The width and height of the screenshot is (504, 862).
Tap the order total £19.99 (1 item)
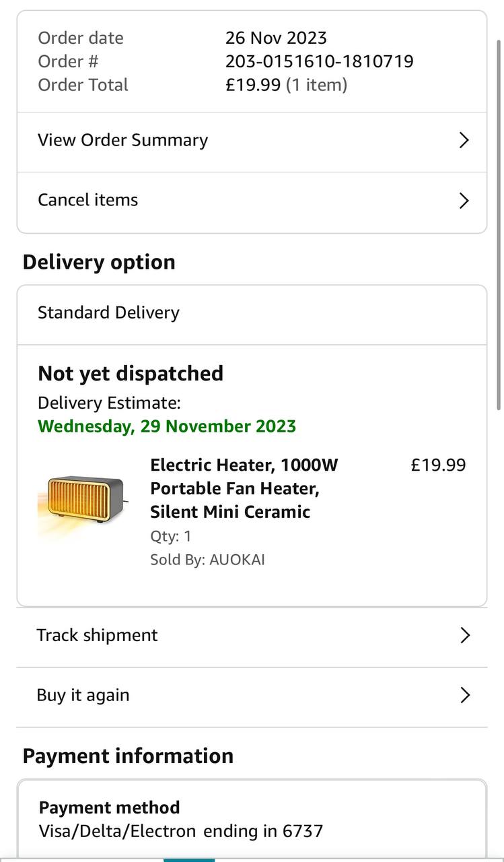pos(286,85)
